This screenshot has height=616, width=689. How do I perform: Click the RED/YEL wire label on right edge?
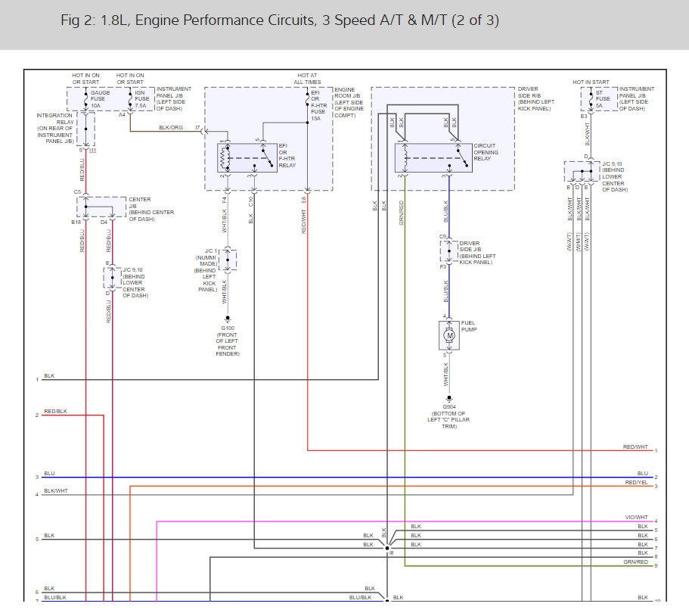point(635,482)
